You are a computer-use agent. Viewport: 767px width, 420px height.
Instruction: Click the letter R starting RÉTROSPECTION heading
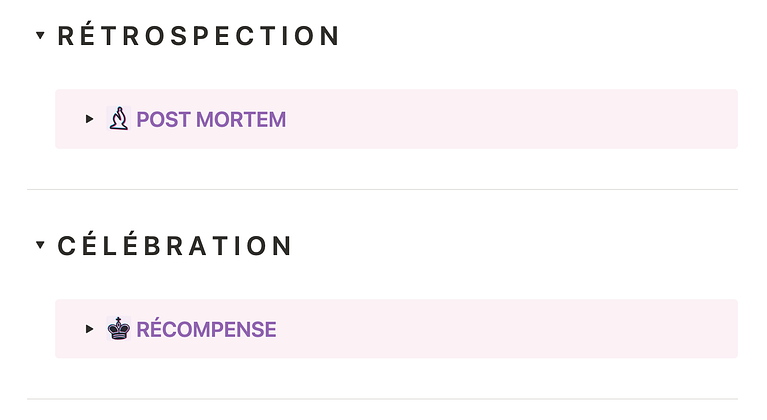tap(66, 36)
